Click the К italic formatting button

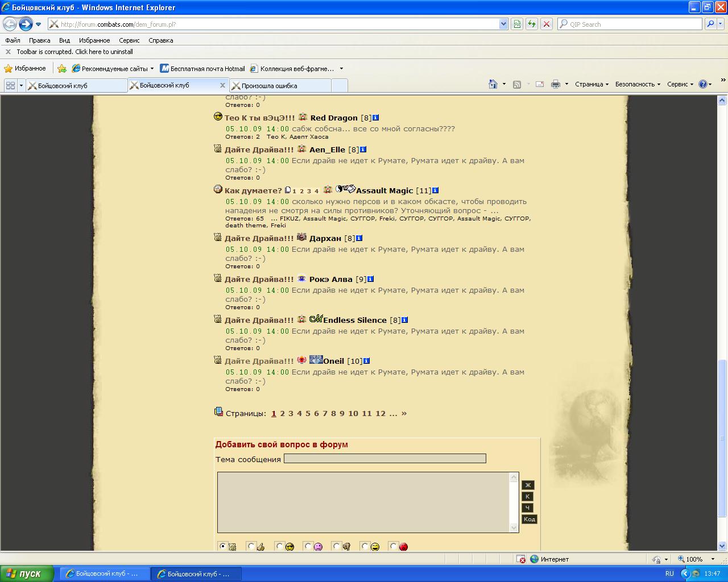(528, 496)
